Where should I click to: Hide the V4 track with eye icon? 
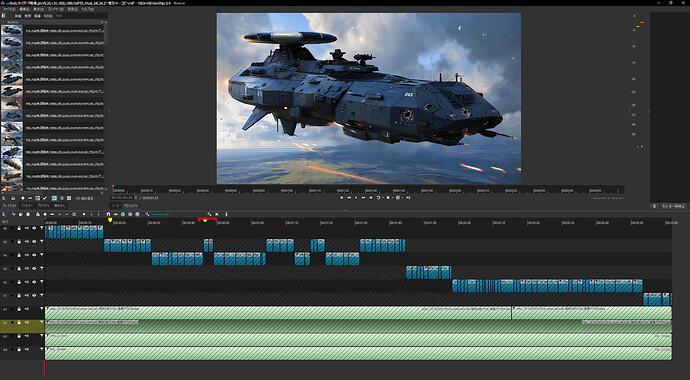34,255
